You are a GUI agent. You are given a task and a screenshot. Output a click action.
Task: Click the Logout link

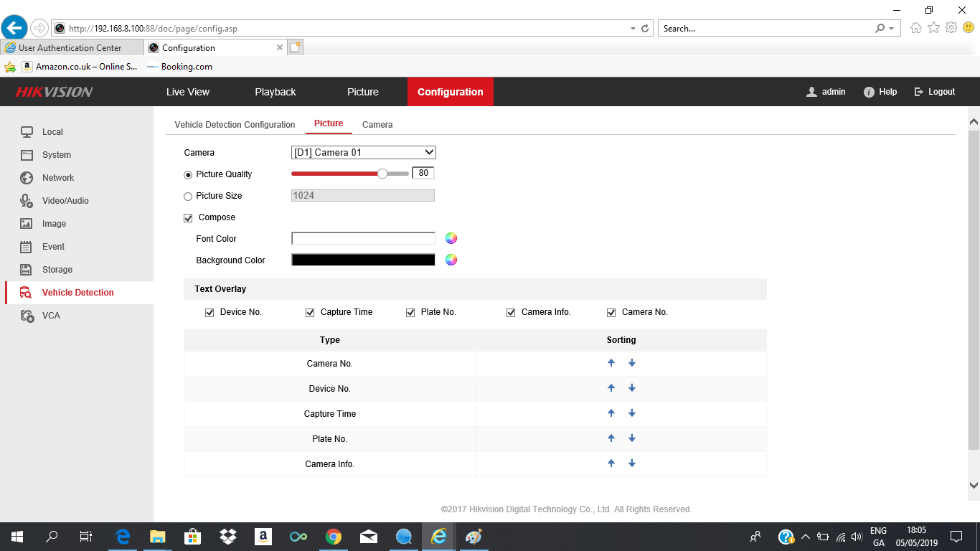(934, 92)
